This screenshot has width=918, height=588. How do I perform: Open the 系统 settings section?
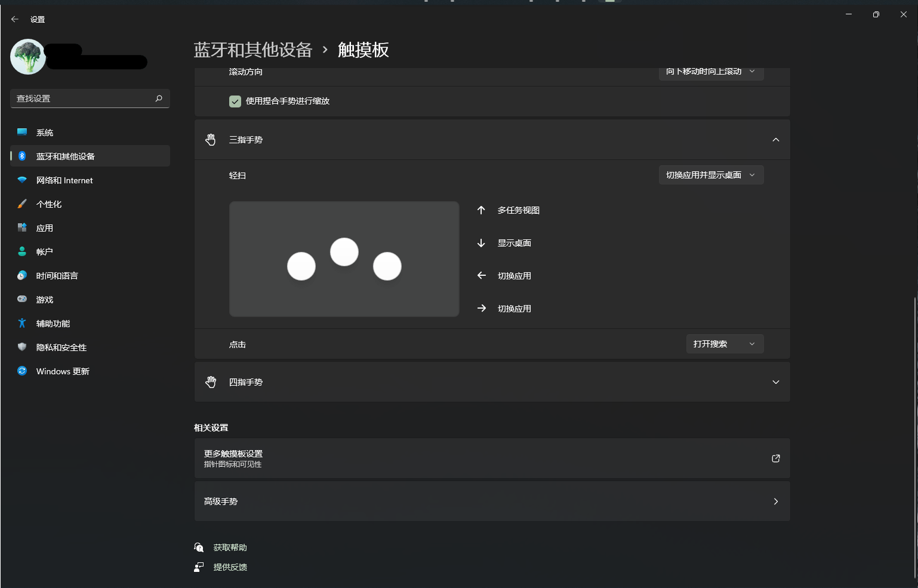coord(45,132)
